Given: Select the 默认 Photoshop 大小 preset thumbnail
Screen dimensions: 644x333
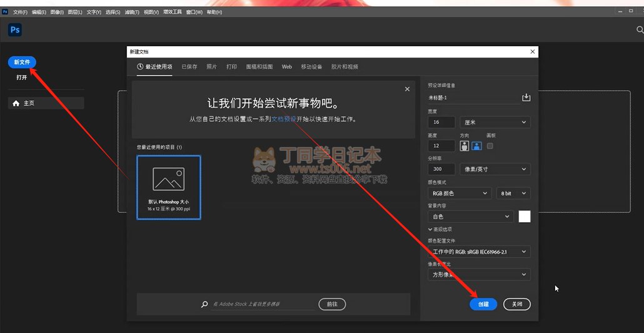Looking at the screenshot, I should [x=169, y=187].
